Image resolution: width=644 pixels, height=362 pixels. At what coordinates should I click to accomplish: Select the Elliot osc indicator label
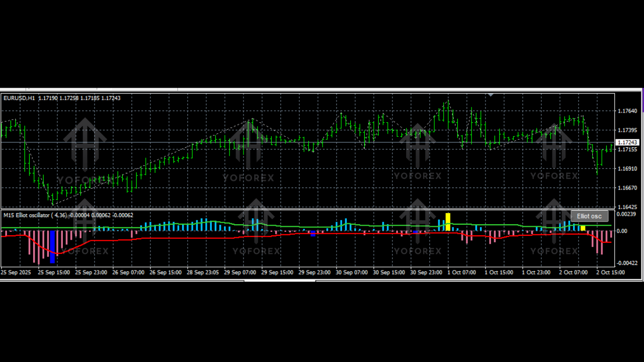[x=590, y=216]
